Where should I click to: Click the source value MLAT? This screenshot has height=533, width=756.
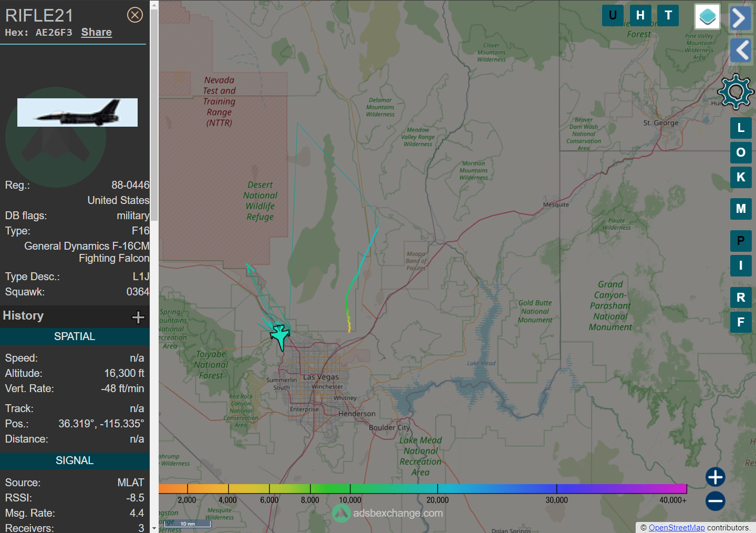[130, 483]
